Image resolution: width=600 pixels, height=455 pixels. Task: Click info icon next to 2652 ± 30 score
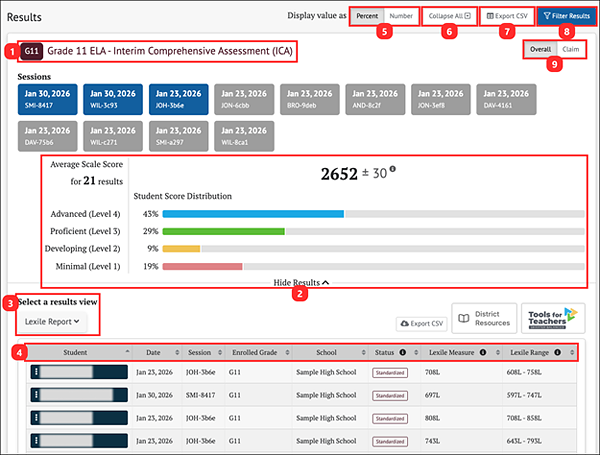click(393, 169)
